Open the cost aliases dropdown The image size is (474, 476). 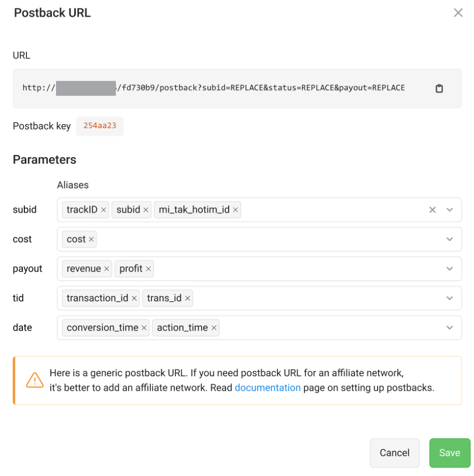tap(450, 239)
